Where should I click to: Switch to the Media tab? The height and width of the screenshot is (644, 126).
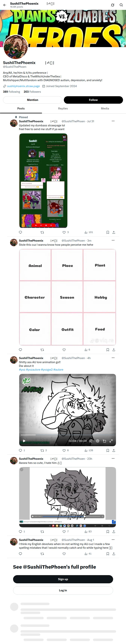point(105,109)
